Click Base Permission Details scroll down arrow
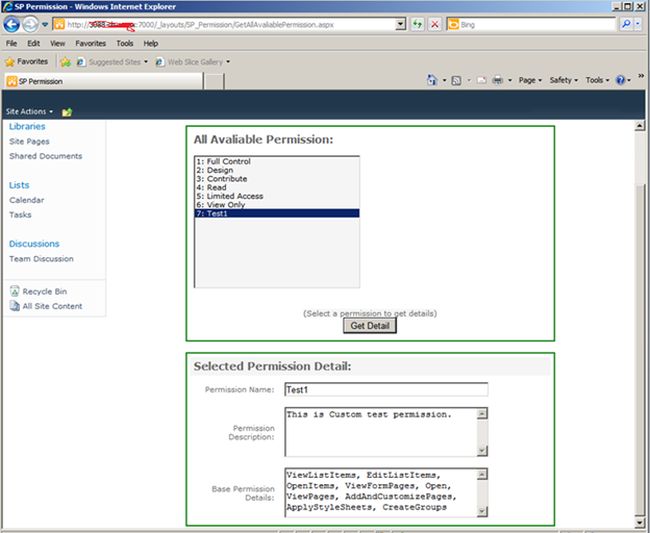This screenshot has height=533, width=650. (x=482, y=511)
